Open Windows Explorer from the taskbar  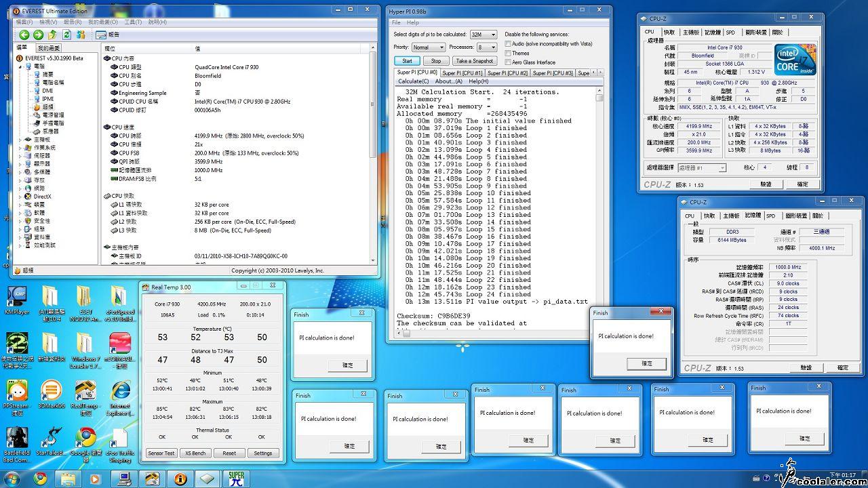(68, 479)
